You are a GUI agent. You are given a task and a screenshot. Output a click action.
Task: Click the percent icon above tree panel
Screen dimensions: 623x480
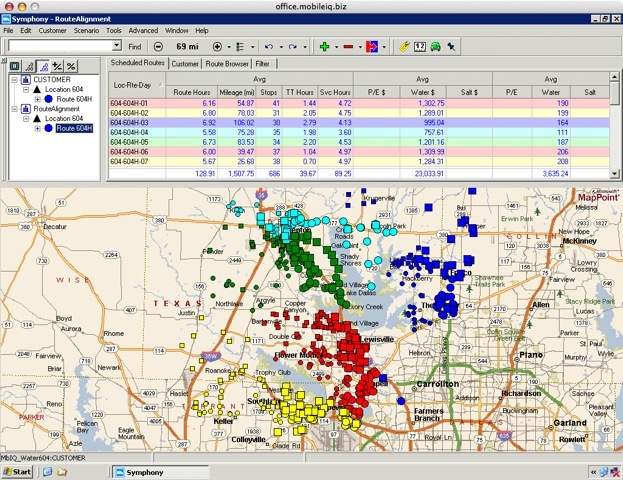pyautogui.click(x=70, y=65)
